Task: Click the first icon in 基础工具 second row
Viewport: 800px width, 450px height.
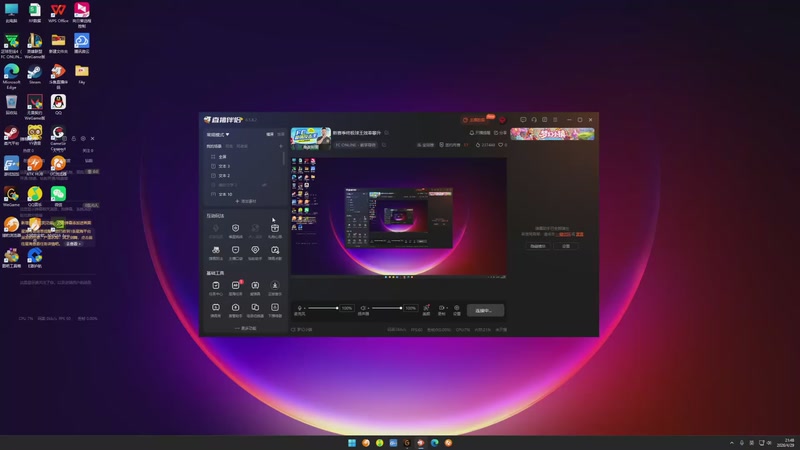Action: point(216,308)
